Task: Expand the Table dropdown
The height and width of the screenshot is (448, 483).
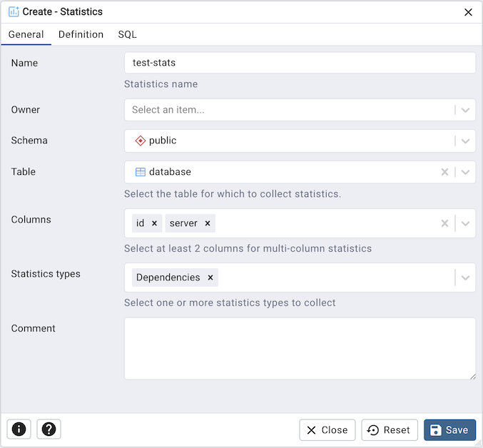Action: tap(465, 172)
